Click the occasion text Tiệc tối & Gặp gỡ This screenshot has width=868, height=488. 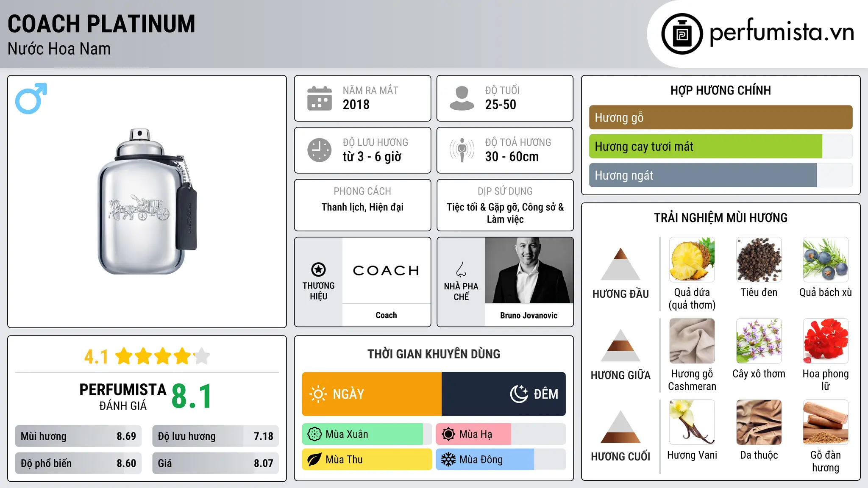pyautogui.click(x=482, y=207)
